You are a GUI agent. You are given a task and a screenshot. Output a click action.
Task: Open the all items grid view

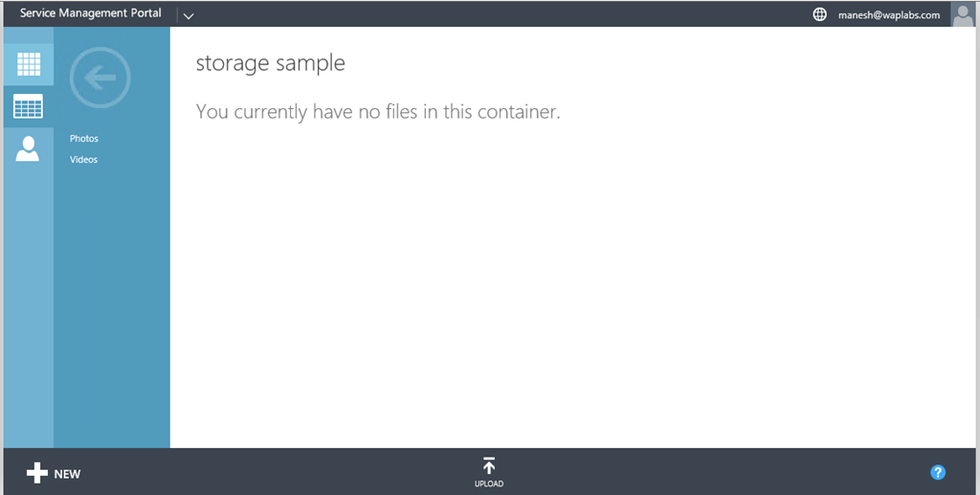tap(29, 64)
